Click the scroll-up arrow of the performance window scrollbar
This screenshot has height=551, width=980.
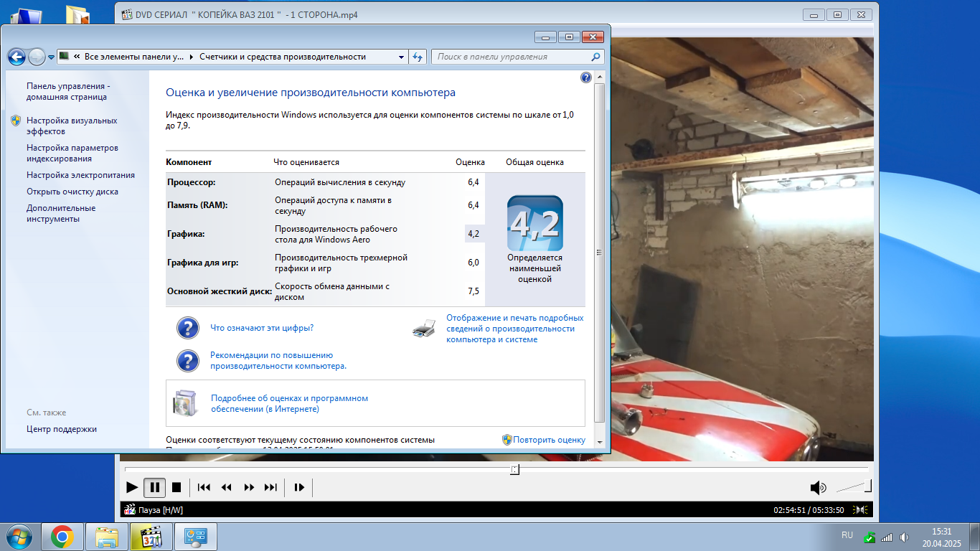600,77
